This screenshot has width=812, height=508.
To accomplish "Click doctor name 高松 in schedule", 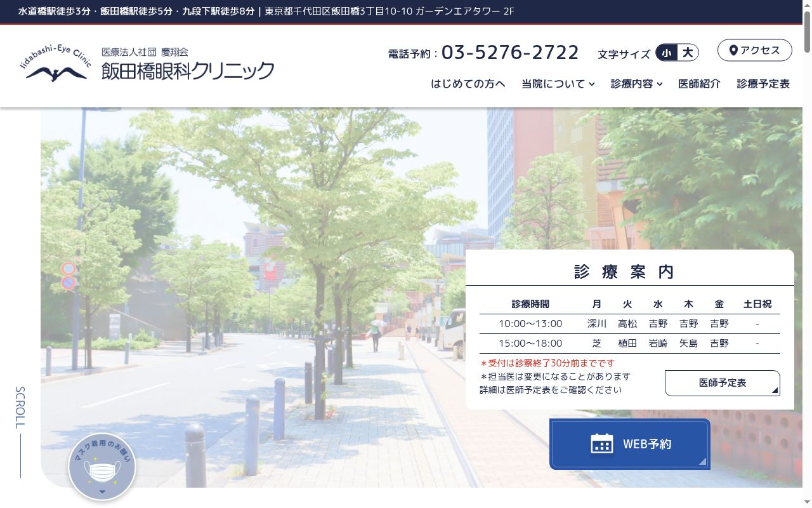I will point(627,324).
